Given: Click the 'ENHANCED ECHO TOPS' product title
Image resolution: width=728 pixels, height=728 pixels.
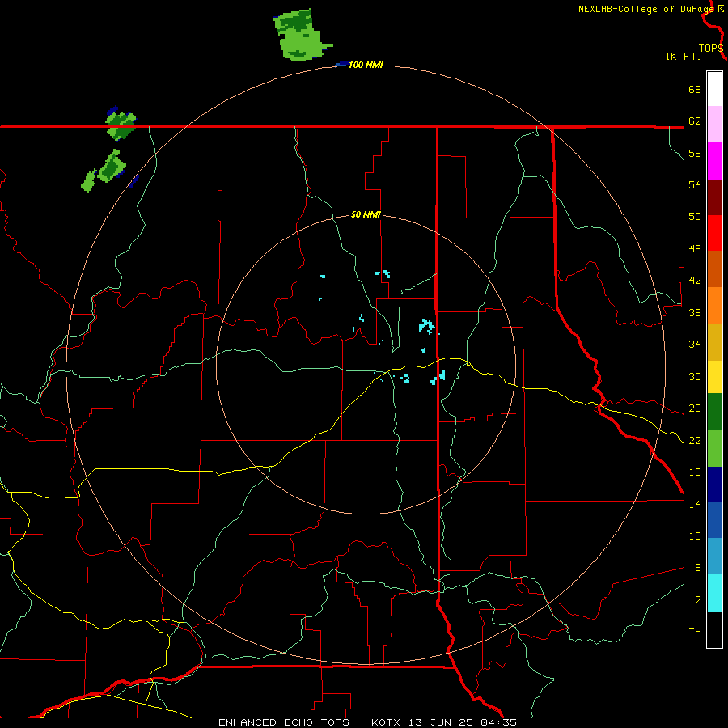Looking at the screenshot, I should coord(284,722).
